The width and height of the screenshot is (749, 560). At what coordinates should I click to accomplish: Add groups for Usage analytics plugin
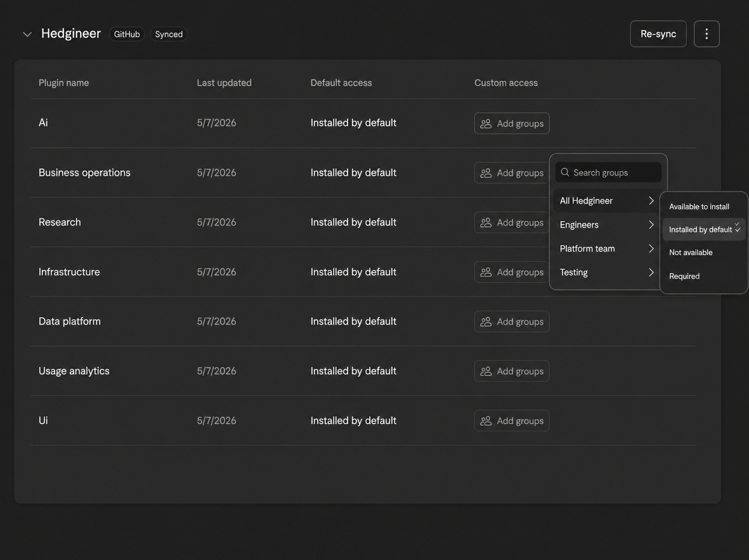[x=512, y=371]
